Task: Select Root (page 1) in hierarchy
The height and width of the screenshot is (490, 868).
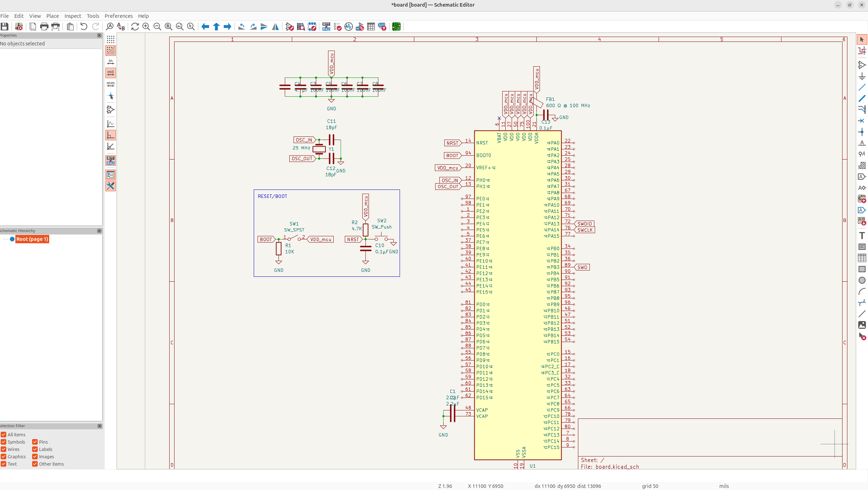Action: [x=32, y=239]
